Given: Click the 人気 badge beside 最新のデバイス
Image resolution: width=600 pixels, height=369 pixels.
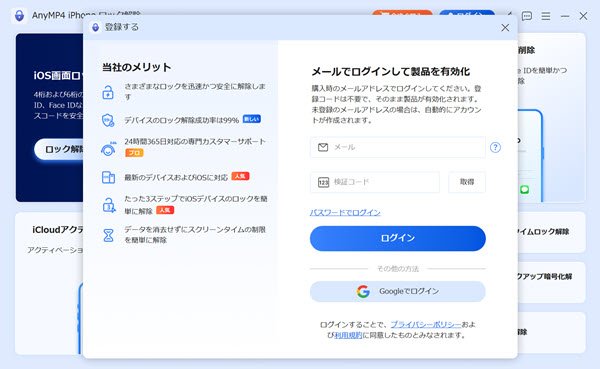Looking at the screenshot, I should coord(240,176).
